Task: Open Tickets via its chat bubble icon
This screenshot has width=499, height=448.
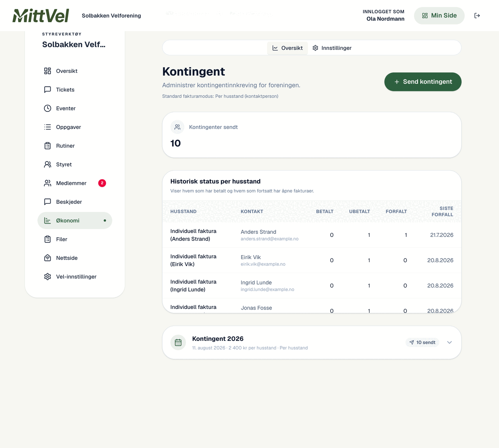Action: pyautogui.click(x=48, y=90)
